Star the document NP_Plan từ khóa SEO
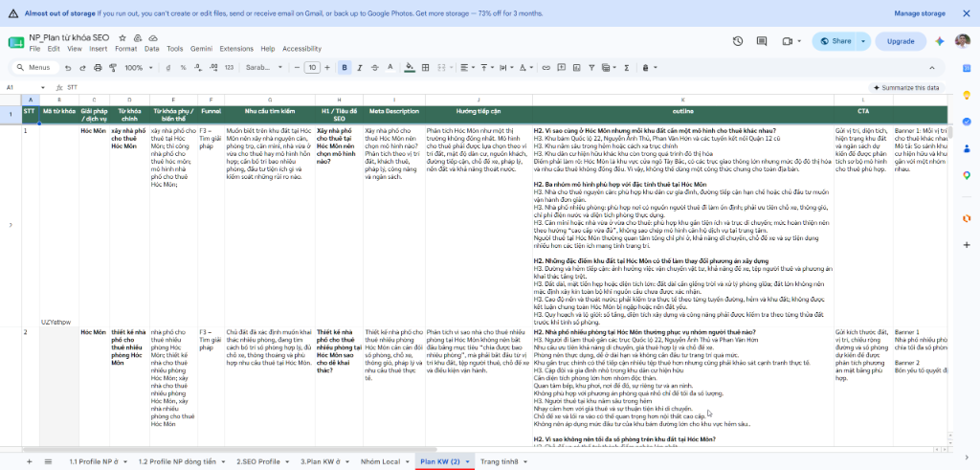Viewport: 980px width, 470px height. pyautogui.click(x=122, y=38)
